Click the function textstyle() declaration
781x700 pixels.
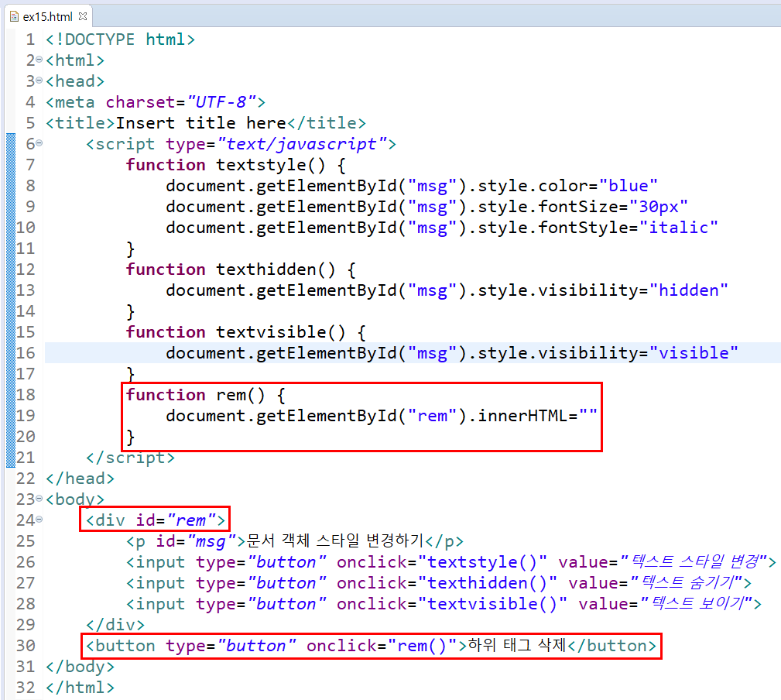point(235,165)
